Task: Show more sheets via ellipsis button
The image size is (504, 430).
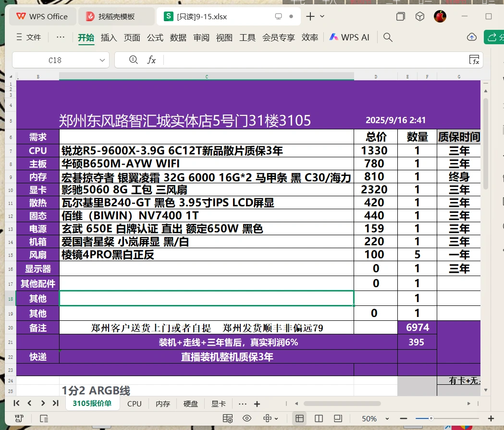Action: (243, 404)
